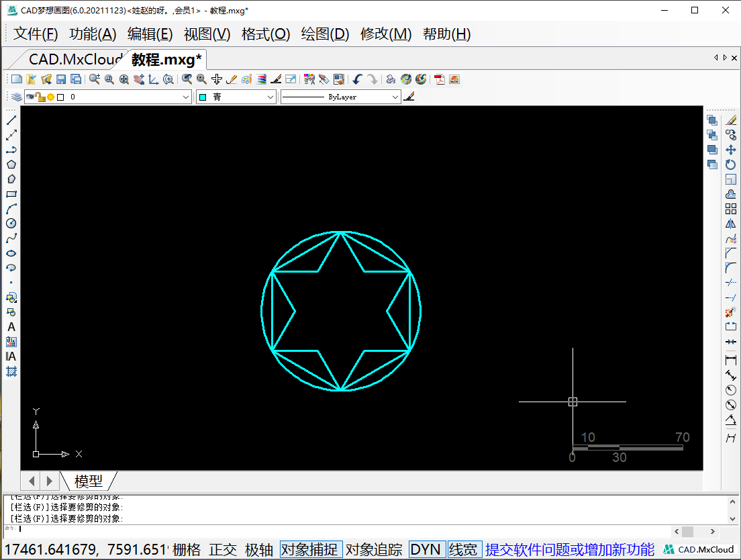741x560 pixels.
Task: Select the Text A tool
Action: (x=11, y=327)
